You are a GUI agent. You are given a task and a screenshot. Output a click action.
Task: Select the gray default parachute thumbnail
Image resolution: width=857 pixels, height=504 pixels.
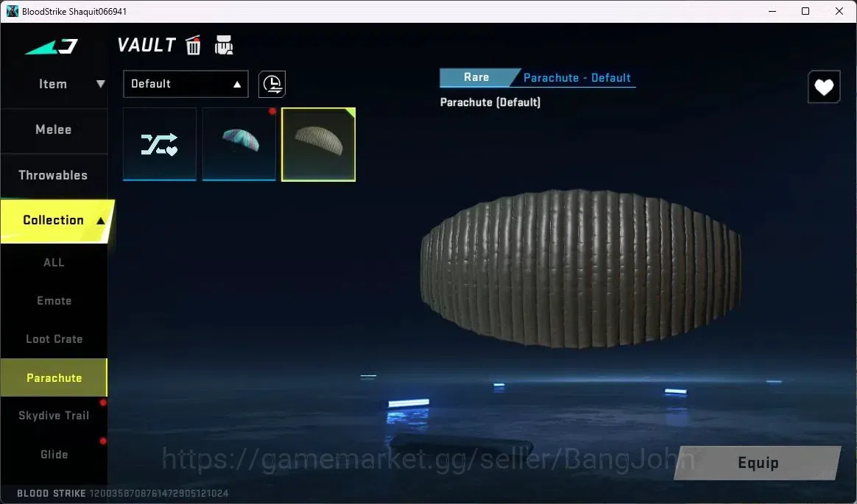[x=318, y=144]
